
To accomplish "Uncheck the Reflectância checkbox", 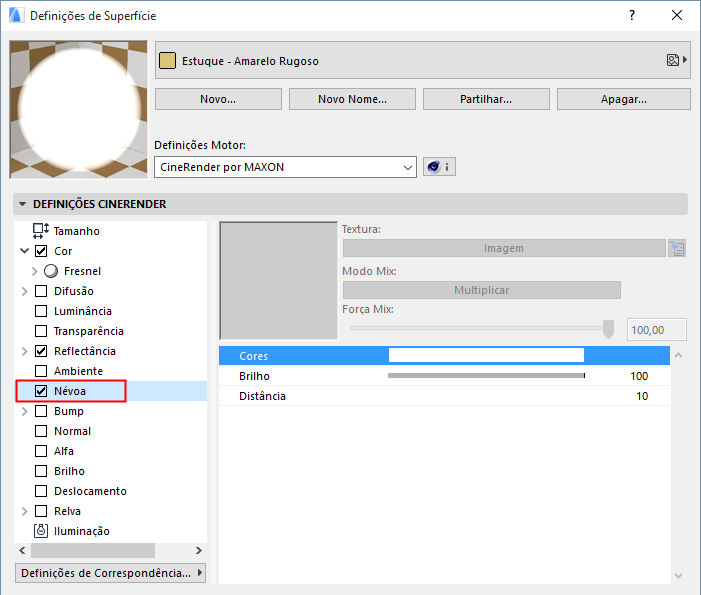I will click(41, 351).
